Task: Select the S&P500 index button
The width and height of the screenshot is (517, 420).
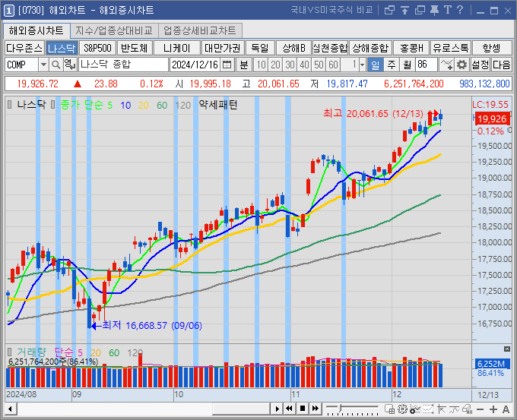Action: pyautogui.click(x=97, y=48)
